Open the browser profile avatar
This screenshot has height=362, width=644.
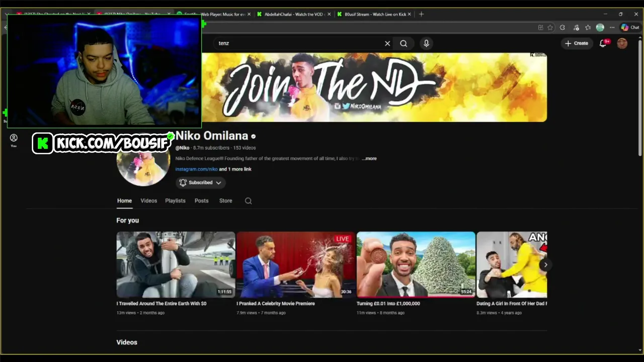click(600, 28)
